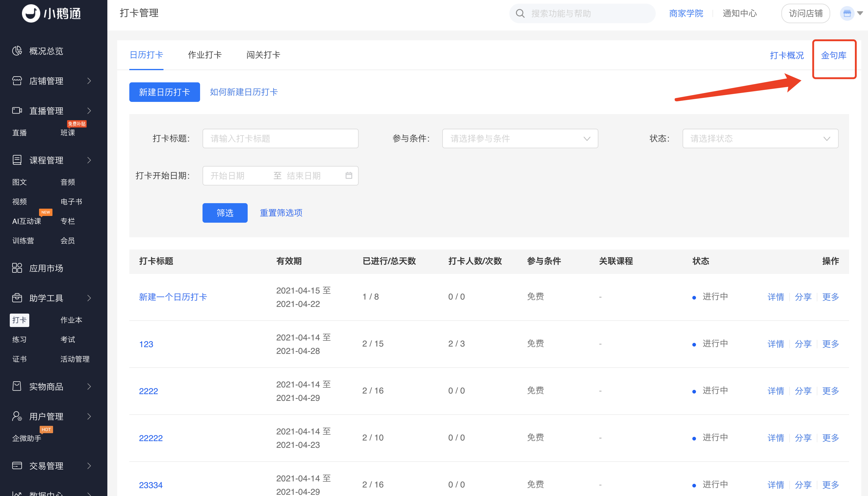Switch to 作业打卡 tab
The height and width of the screenshot is (496, 868).
tap(205, 55)
